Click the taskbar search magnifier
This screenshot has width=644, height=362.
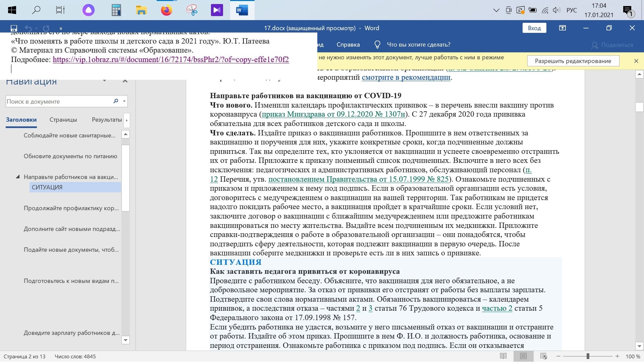tap(36, 10)
